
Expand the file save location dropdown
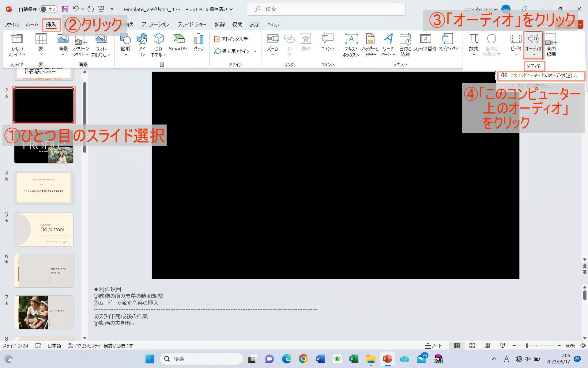point(231,9)
